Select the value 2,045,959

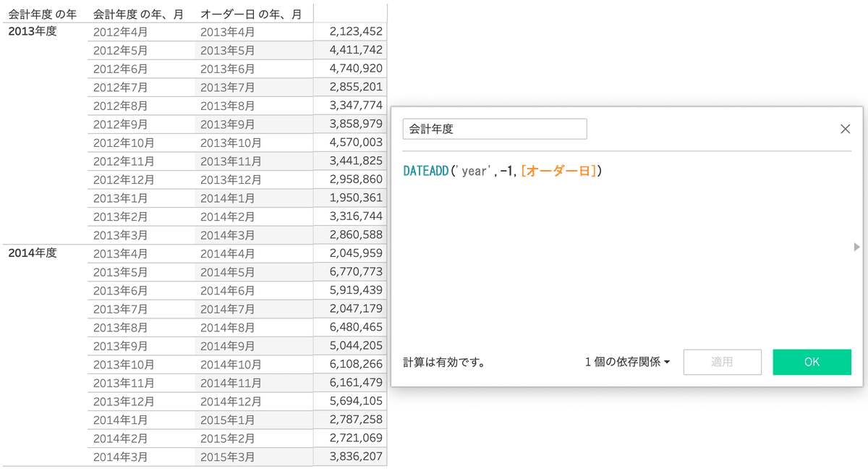click(356, 253)
